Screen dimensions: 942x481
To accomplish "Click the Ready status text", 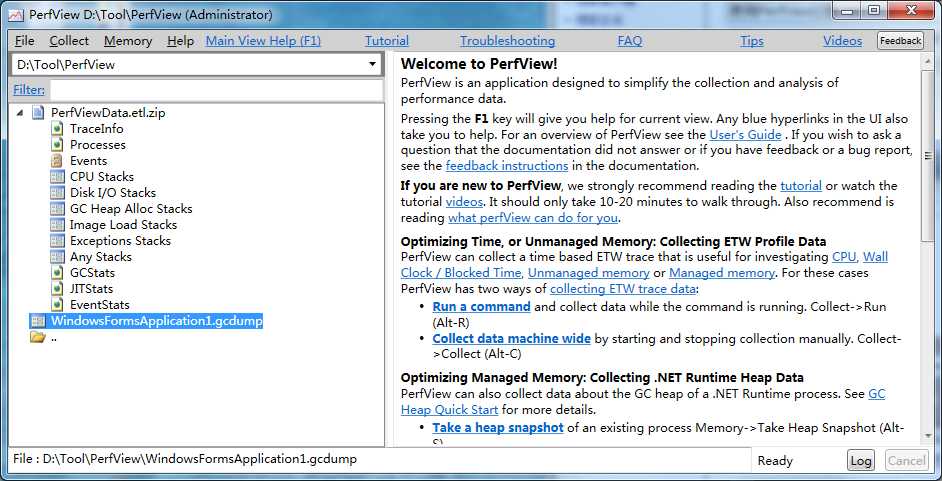I will [x=775, y=461].
